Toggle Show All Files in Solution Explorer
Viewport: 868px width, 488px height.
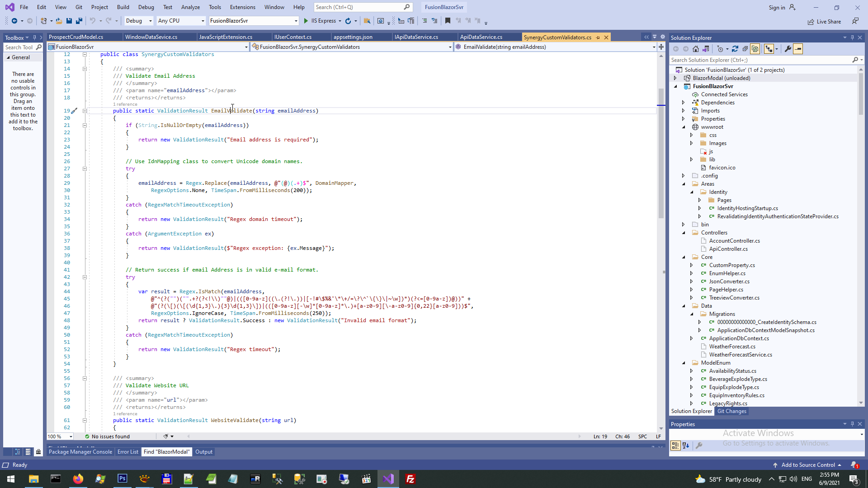tap(755, 49)
